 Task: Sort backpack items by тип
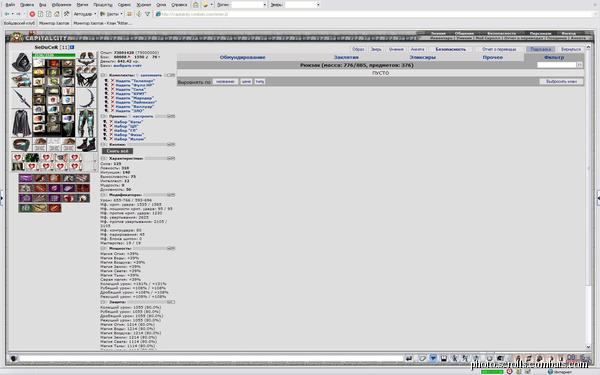(x=259, y=82)
